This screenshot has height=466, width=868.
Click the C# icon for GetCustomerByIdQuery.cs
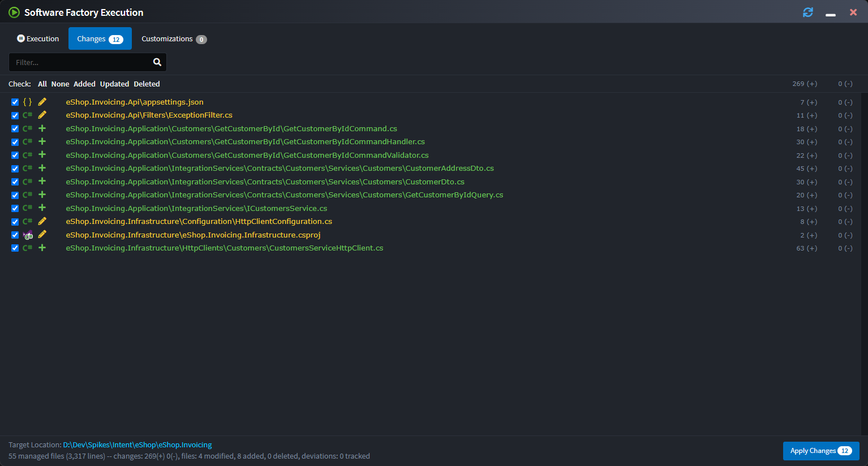[x=27, y=195]
